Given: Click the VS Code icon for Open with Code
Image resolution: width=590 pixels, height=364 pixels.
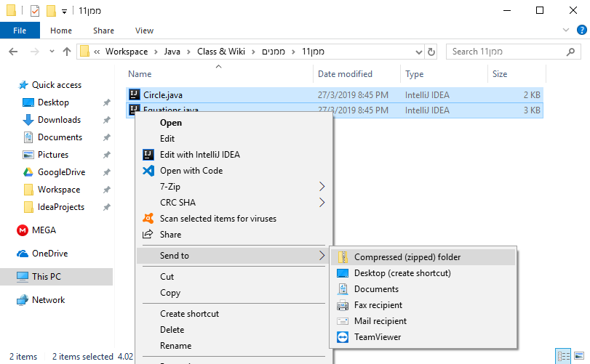Looking at the screenshot, I should (148, 171).
